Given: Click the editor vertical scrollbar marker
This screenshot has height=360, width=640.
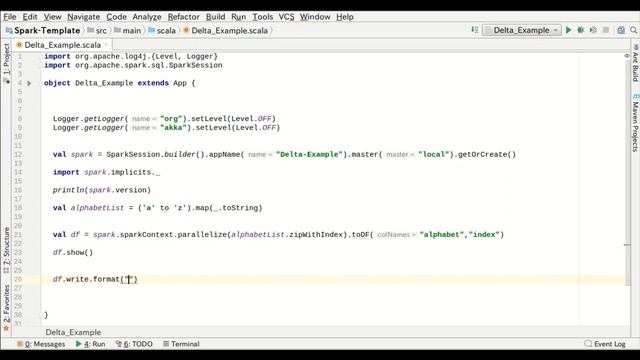Looking at the screenshot, I should tap(627, 245).
